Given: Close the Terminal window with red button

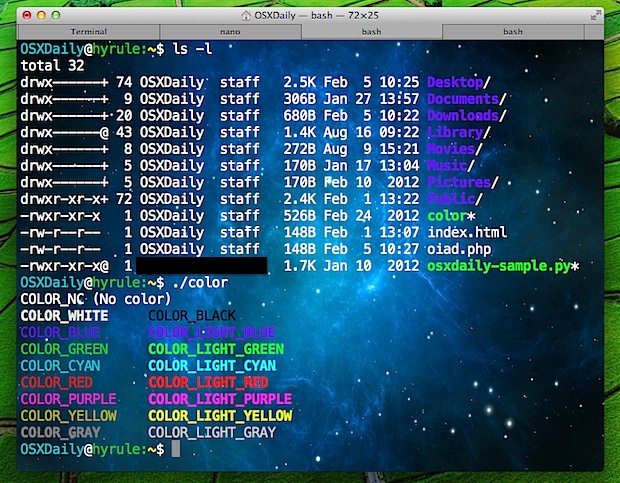Looking at the screenshot, I should [27, 15].
